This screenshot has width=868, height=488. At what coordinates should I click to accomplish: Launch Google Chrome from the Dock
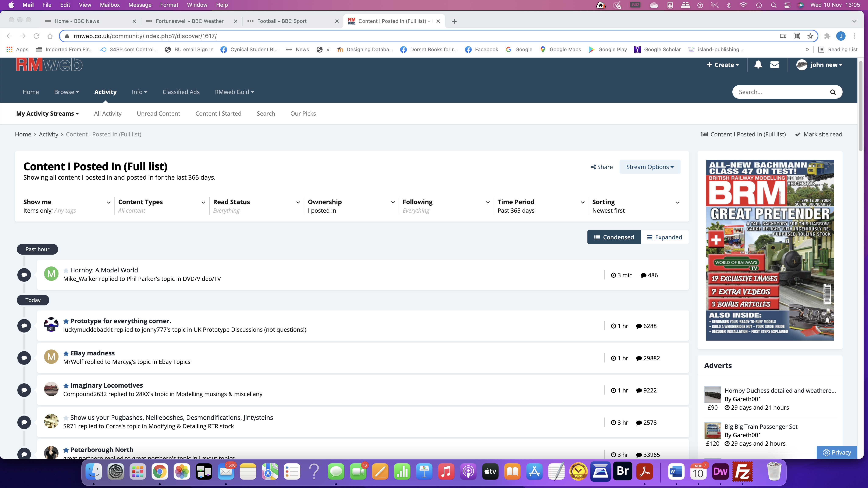tap(160, 471)
